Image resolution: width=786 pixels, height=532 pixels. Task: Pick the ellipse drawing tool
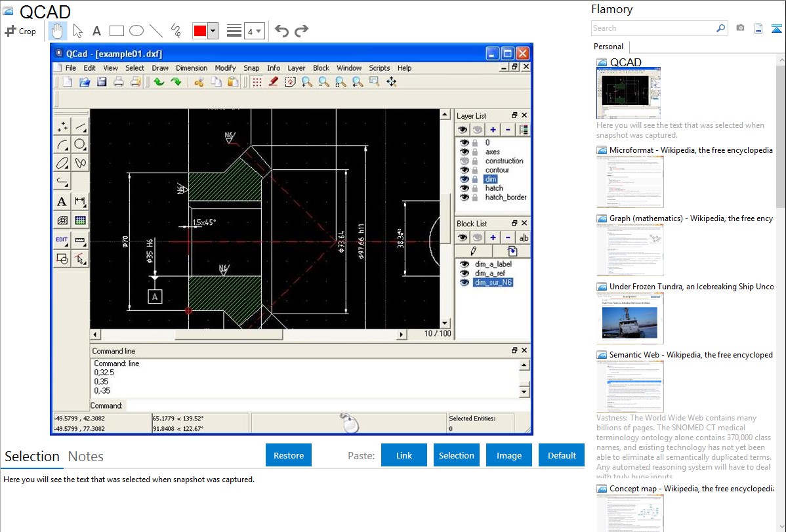click(136, 31)
